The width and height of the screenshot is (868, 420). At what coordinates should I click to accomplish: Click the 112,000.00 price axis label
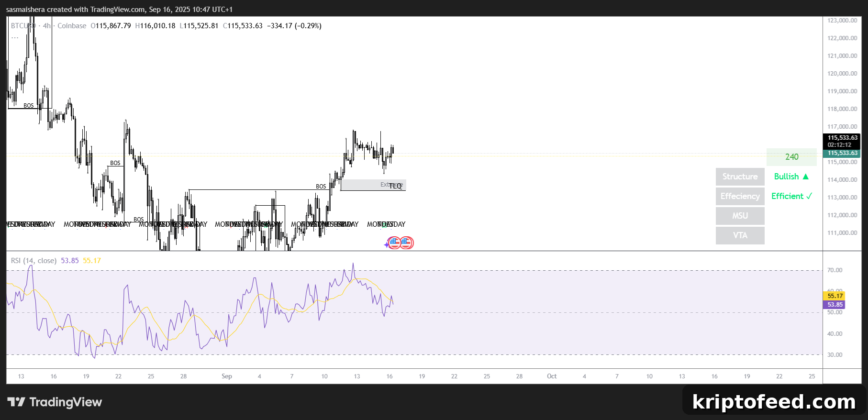[x=842, y=215]
